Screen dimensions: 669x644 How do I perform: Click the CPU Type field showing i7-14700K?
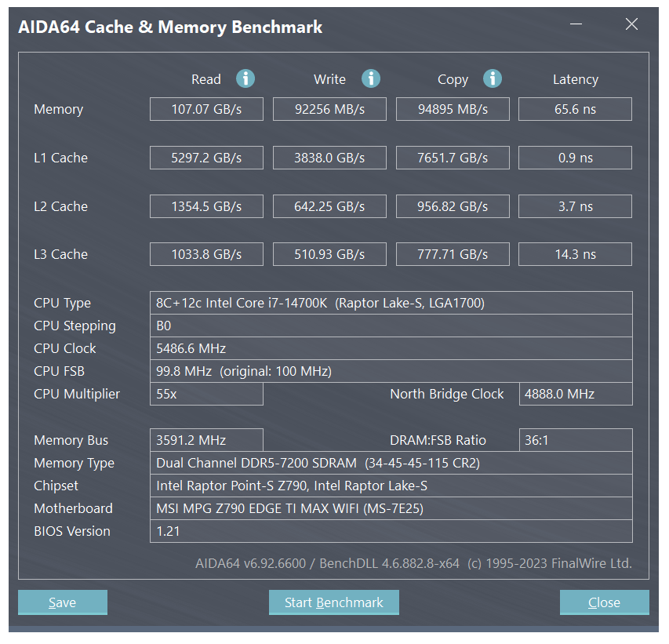point(391,303)
